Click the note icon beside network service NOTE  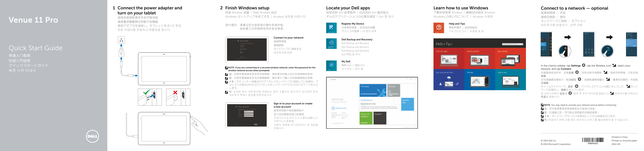click(542, 105)
